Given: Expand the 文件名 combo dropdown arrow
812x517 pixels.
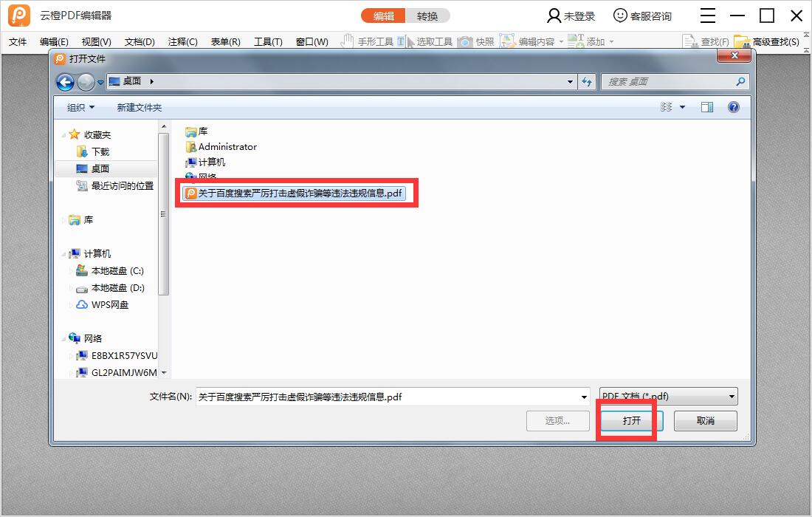Looking at the screenshot, I should pos(584,397).
